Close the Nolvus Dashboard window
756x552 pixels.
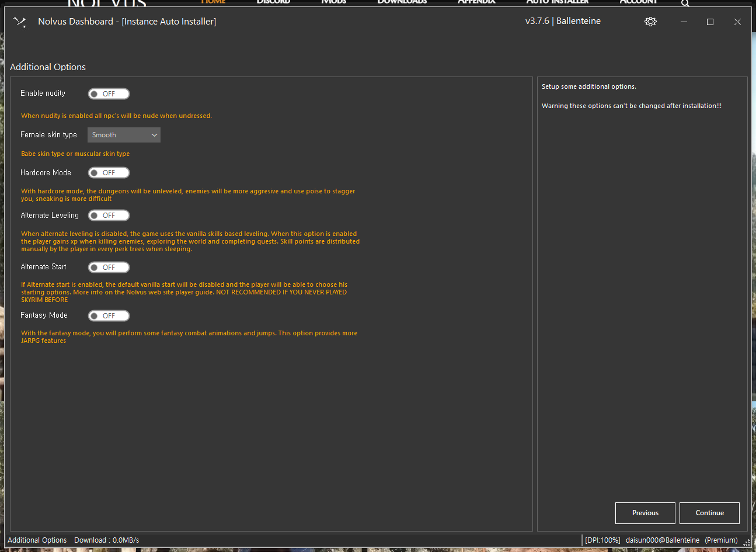737,22
